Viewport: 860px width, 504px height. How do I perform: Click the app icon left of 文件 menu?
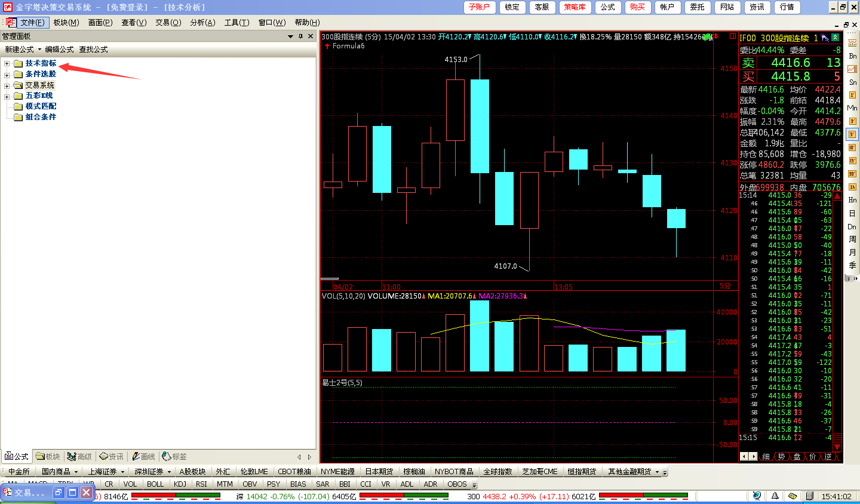point(10,22)
